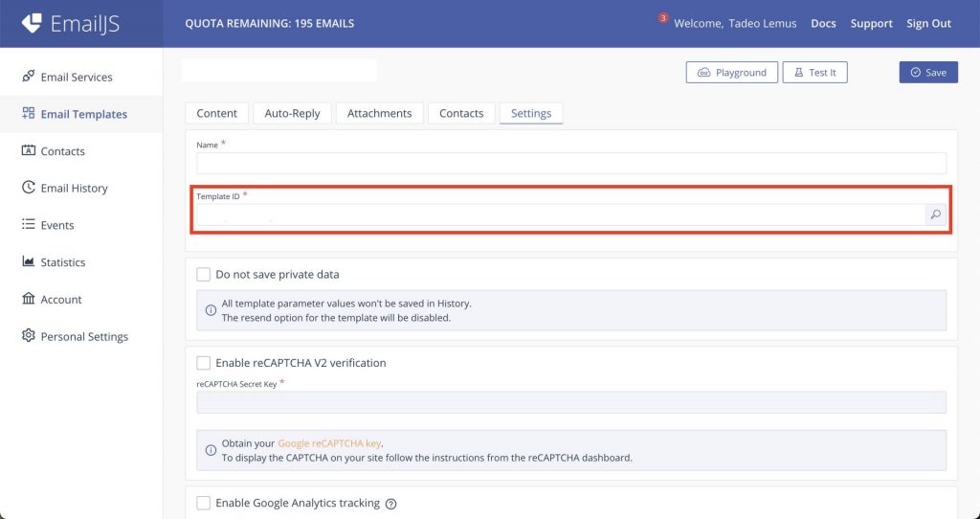Save the template
This screenshot has height=519, width=980.
928,73
